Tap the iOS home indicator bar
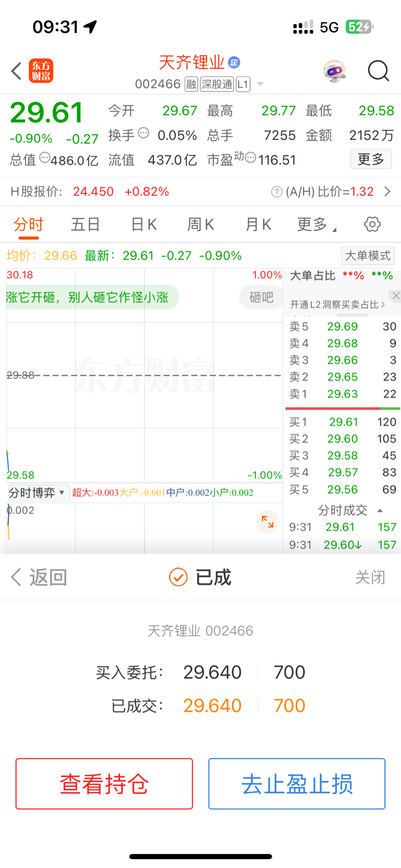This screenshot has height=868, width=401. (200, 857)
